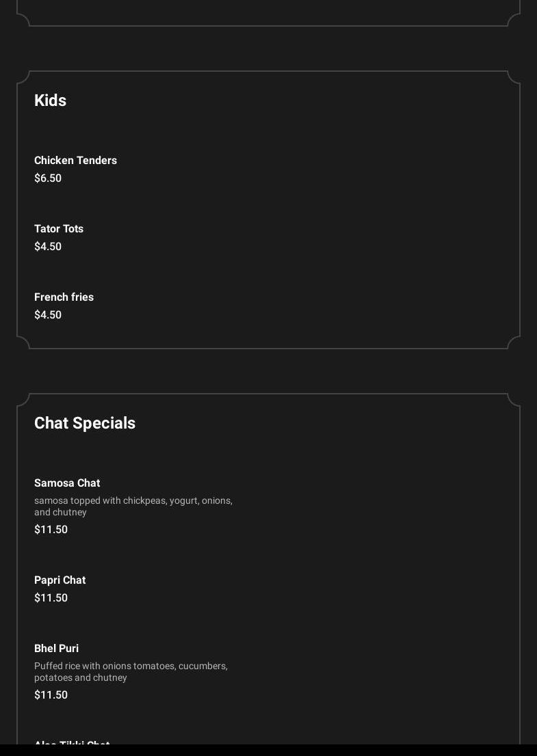Screen dimensions: 537x756
Task: Click the $6.50 Chicken Tenders price
Action: [x=48, y=178]
